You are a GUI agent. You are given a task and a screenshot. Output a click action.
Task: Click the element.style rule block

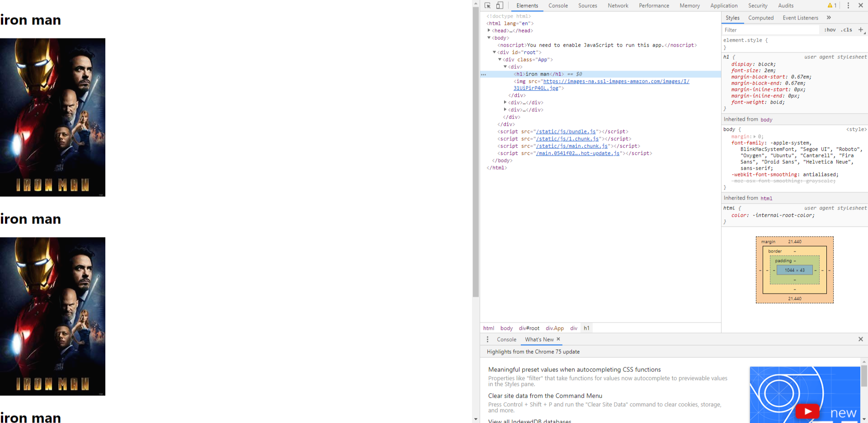(794, 43)
